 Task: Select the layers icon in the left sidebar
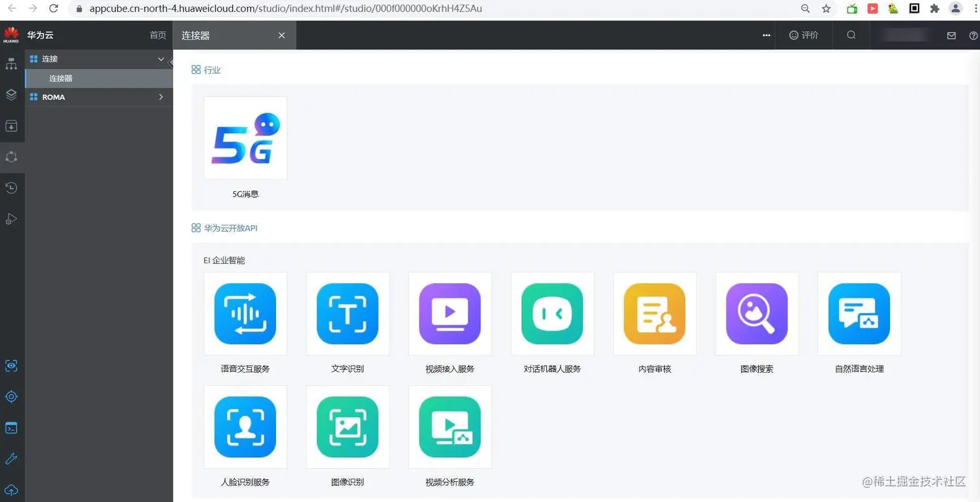click(11, 95)
